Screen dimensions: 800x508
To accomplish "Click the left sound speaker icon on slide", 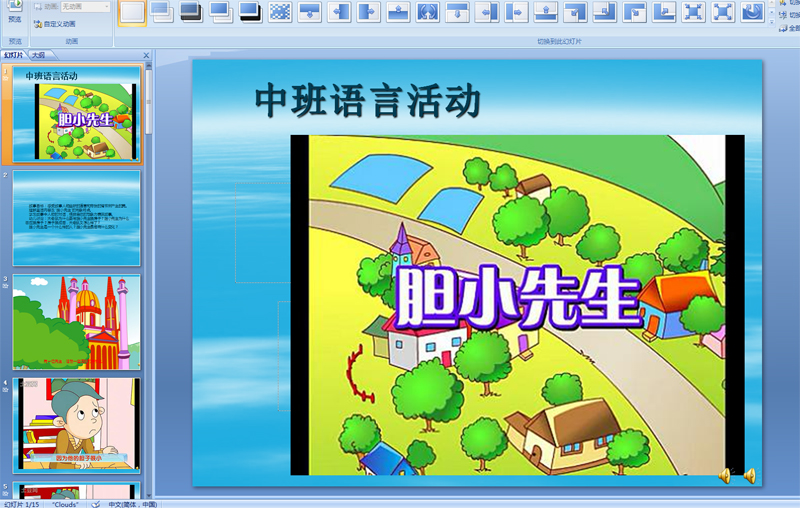I will (x=725, y=475).
